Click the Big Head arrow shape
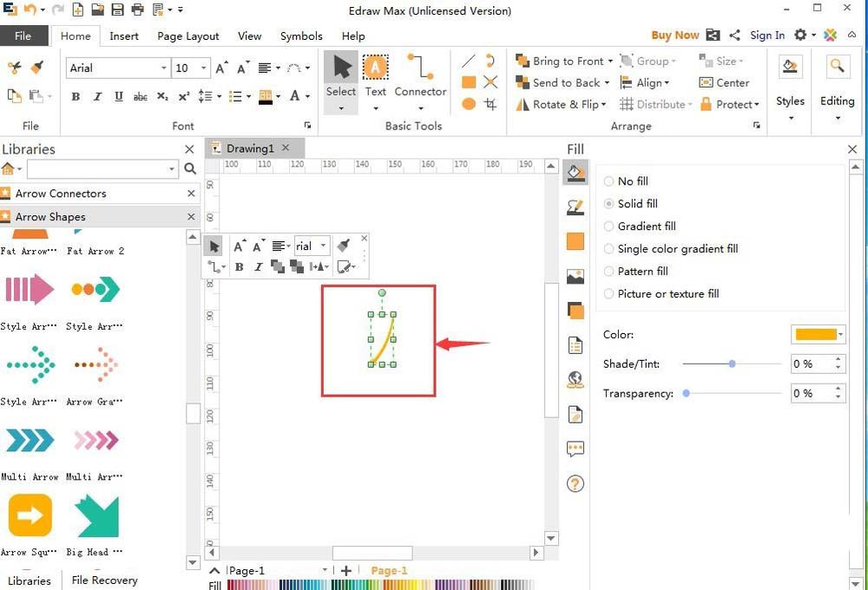This screenshot has height=590, width=868. click(x=96, y=517)
